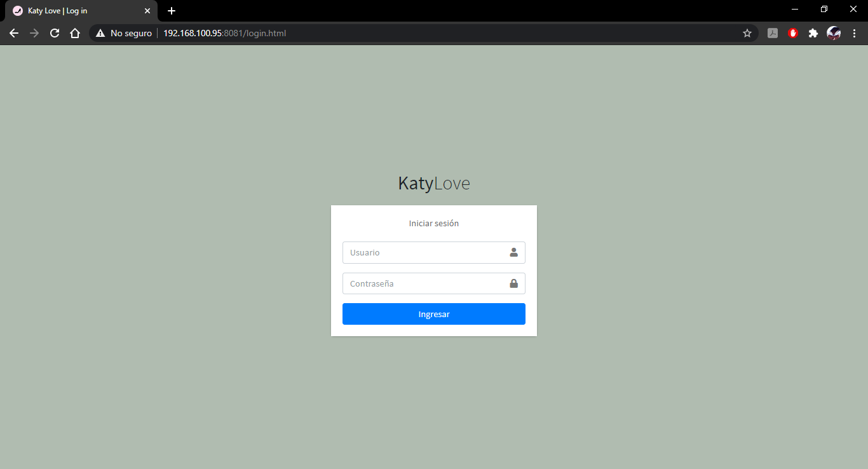This screenshot has width=868, height=469.
Task: Close the browser window
Action: tap(853, 10)
